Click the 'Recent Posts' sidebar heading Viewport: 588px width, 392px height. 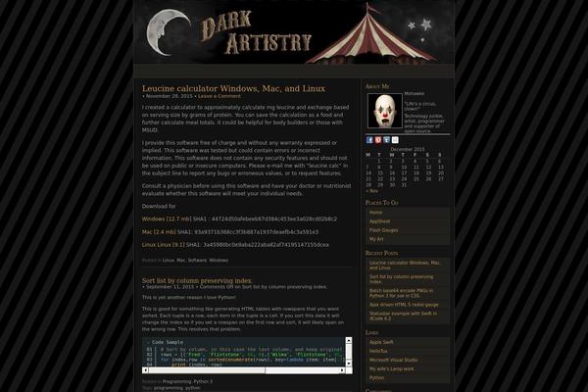tap(381, 253)
